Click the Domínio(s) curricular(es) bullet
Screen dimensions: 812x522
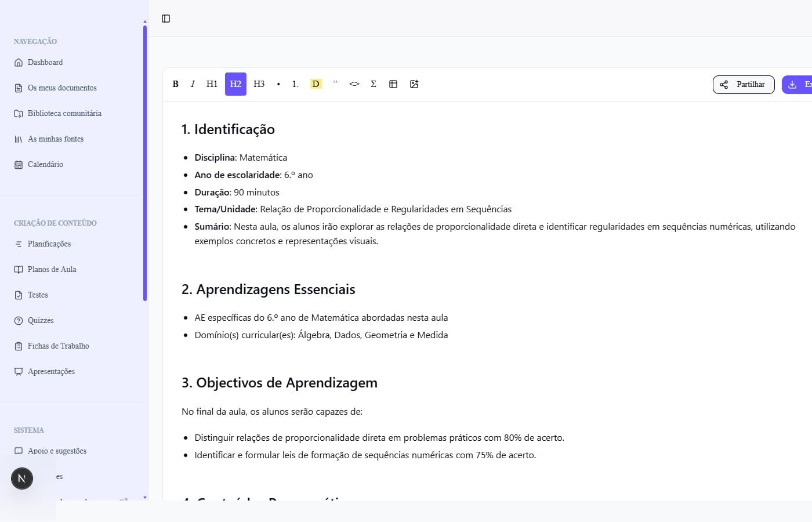coord(321,335)
